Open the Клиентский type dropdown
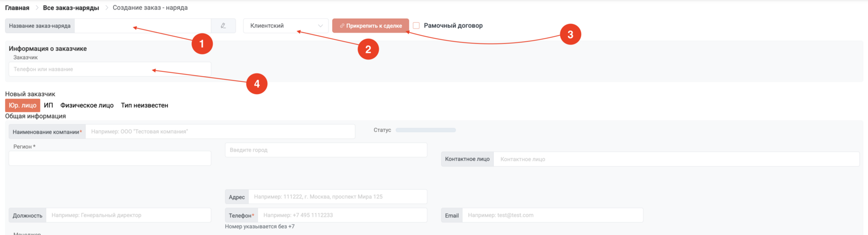 pyautogui.click(x=286, y=26)
